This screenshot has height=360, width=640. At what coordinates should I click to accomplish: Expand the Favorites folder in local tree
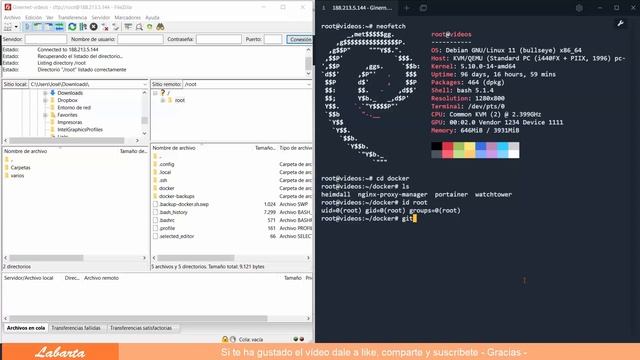(x=45, y=115)
